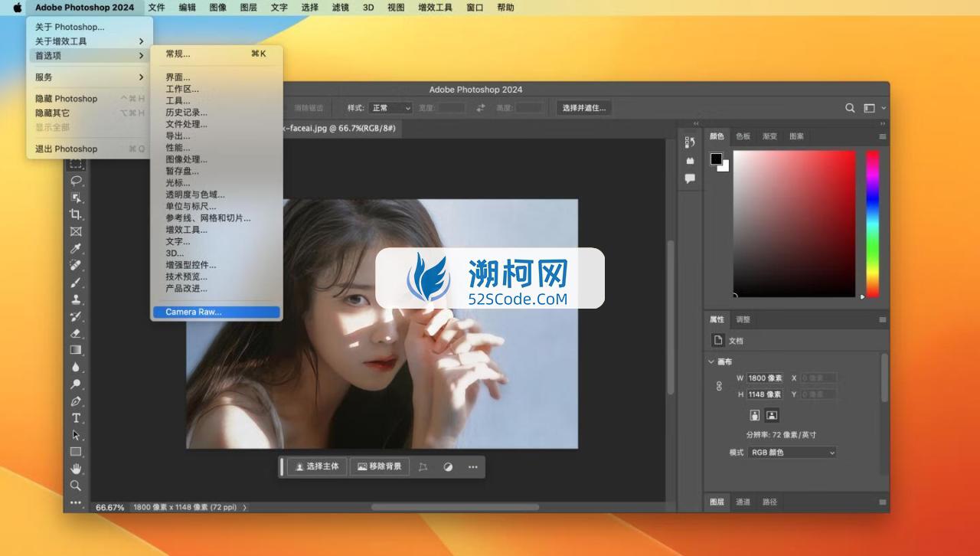Select the Hand tool
Viewport: 980px width, 556px height.
point(76,468)
